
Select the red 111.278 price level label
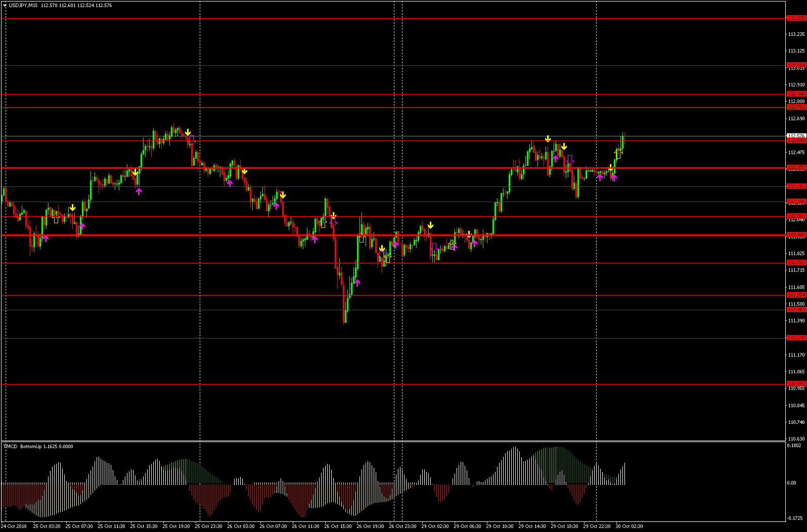coord(796,338)
